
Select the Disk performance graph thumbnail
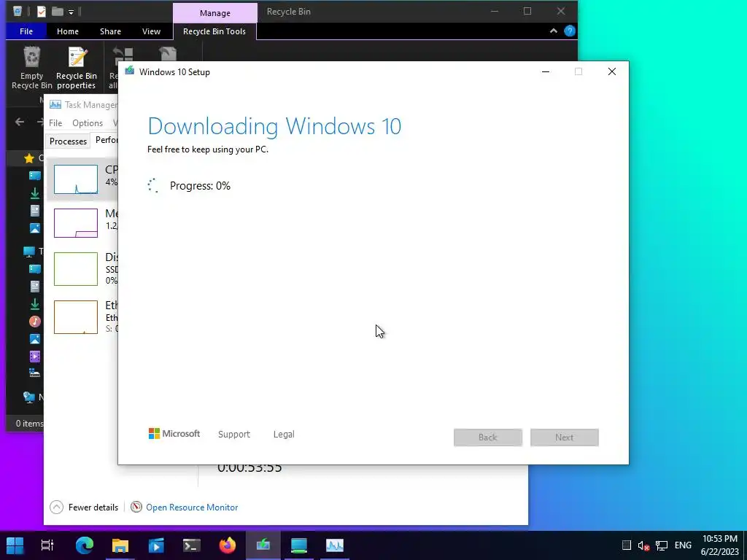click(76, 269)
